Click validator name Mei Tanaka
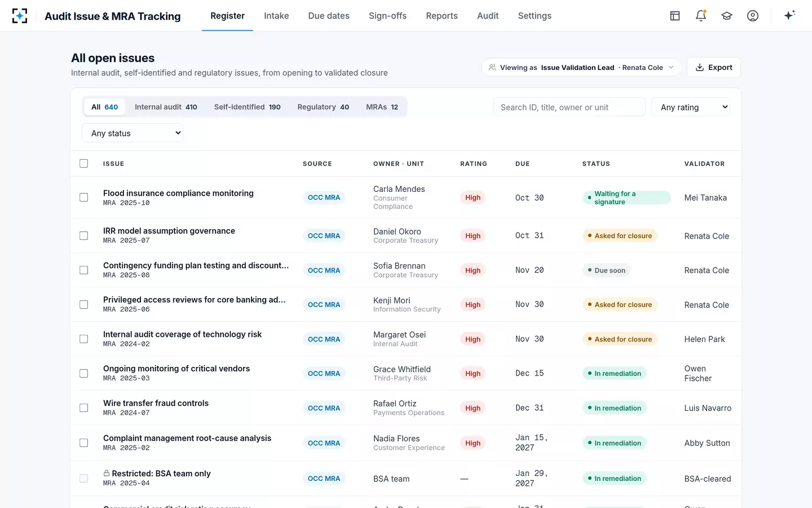 [x=705, y=198]
